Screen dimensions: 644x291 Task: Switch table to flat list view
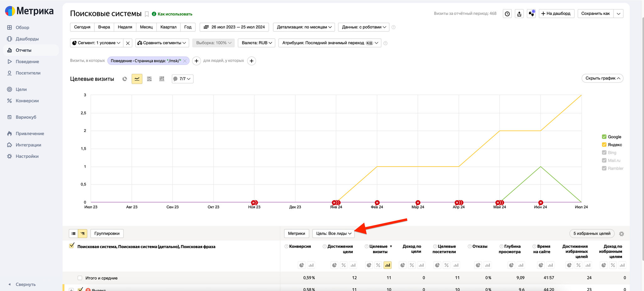[74, 233]
